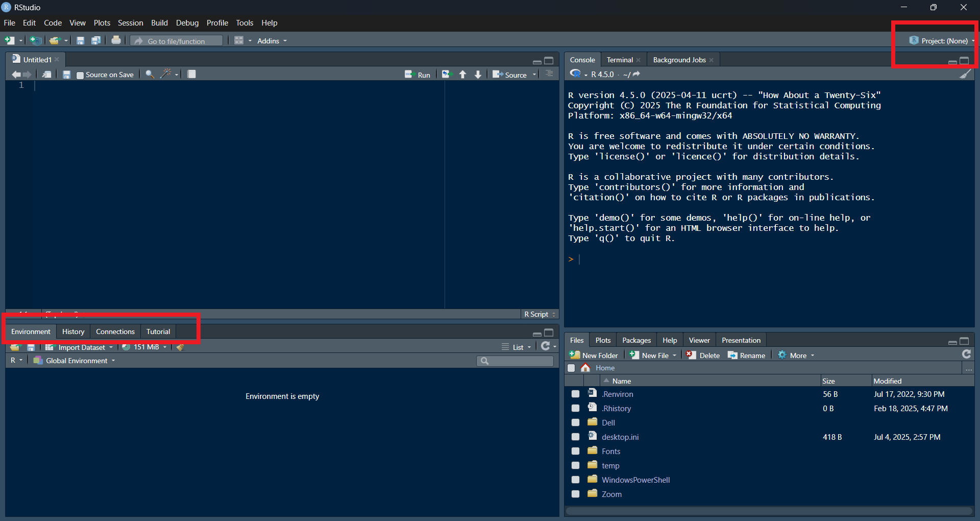The width and height of the screenshot is (980, 521).
Task: Open the Session menu
Action: (130, 23)
